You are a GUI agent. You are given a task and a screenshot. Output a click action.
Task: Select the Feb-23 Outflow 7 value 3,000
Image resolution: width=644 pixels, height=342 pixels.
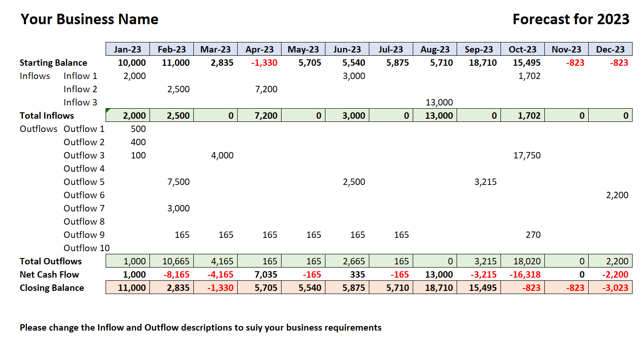[178, 208]
